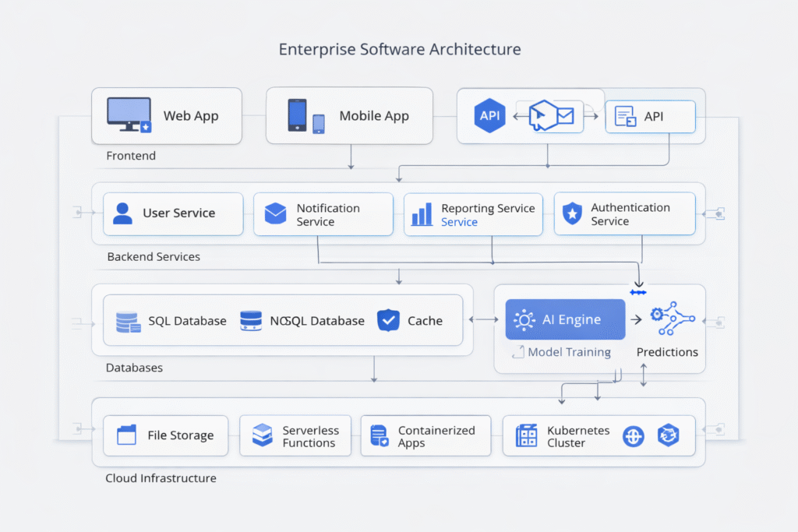This screenshot has width=798, height=532.
Task: Click the Cache label
Action: pyautogui.click(x=425, y=321)
